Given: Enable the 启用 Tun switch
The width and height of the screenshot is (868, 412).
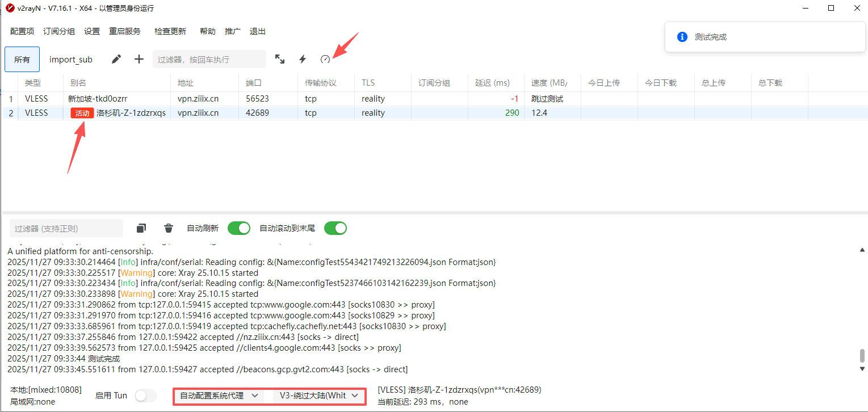Looking at the screenshot, I should pyautogui.click(x=146, y=396).
